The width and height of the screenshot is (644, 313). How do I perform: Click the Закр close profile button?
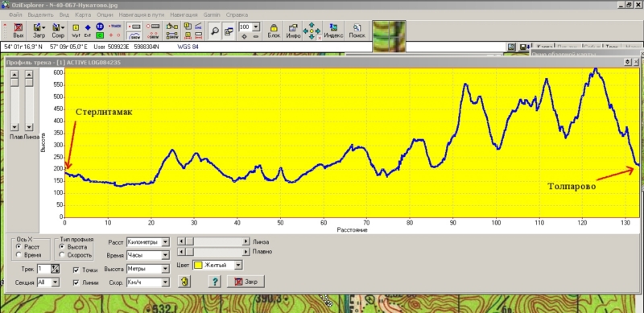(246, 282)
